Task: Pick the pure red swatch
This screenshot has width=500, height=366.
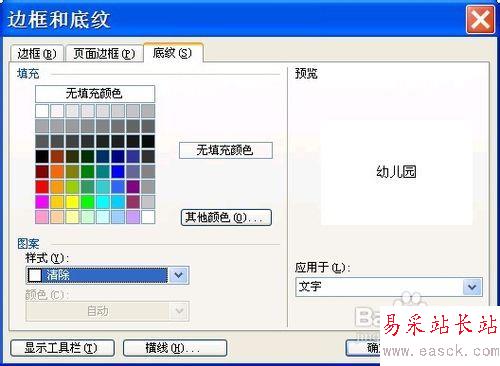Action: tap(42, 187)
